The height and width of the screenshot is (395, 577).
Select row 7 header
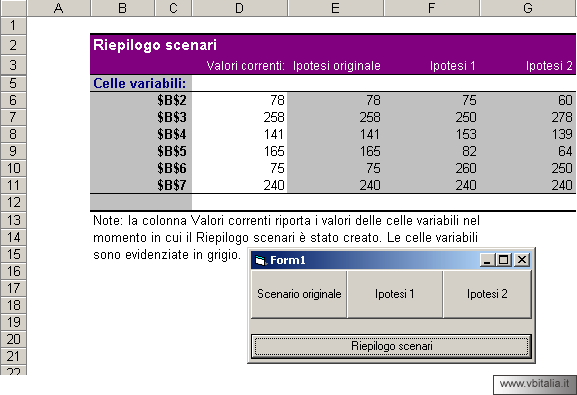point(13,117)
